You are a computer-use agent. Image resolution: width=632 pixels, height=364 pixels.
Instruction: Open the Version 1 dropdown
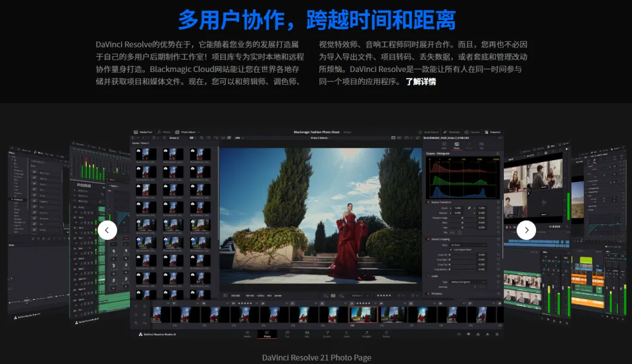pyautogui.click(x=360, y=296)
